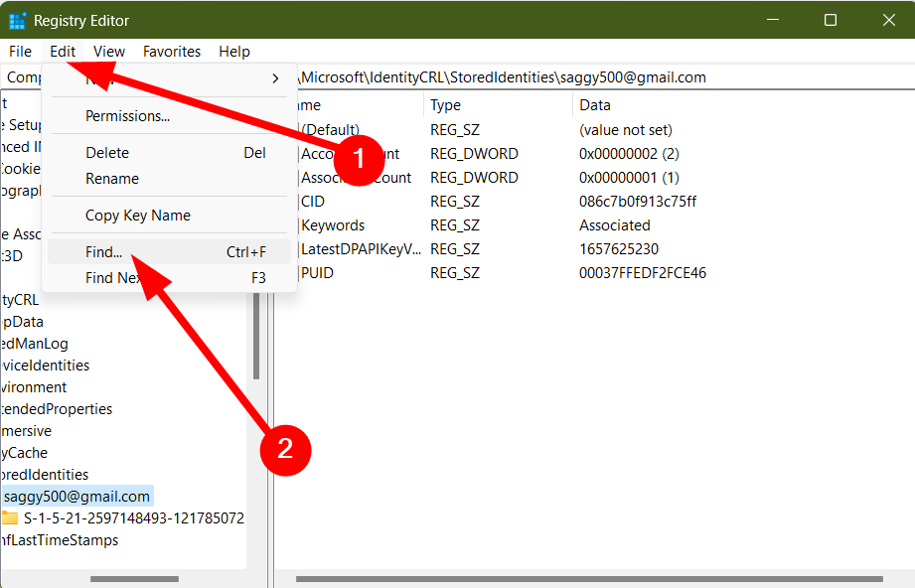
Task: Choose Find... in Edit menu
Action: [x=169, y=252]
